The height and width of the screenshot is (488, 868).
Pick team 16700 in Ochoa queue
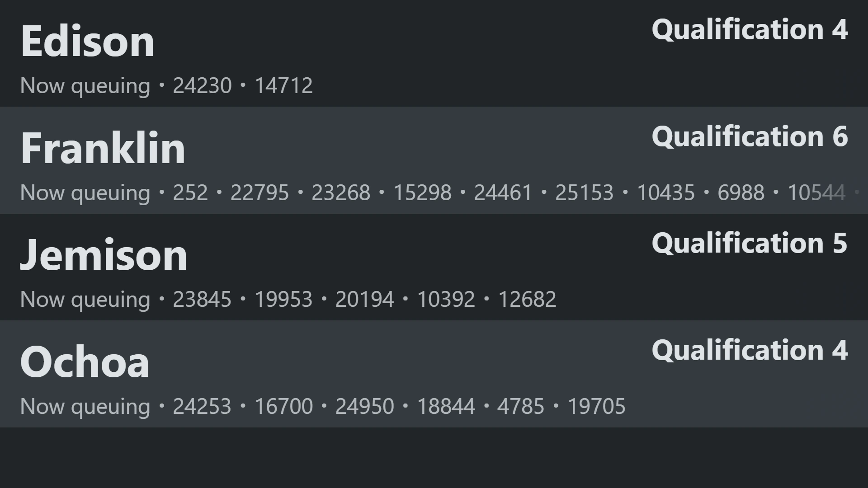(283, 407)
